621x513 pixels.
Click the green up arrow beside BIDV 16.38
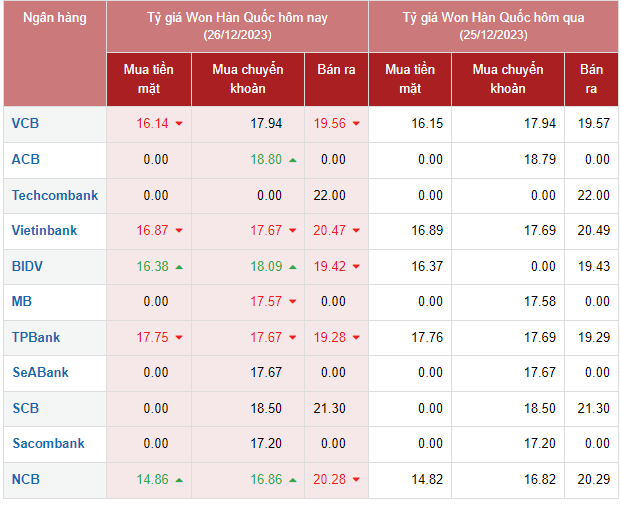[x=179, y=267]
